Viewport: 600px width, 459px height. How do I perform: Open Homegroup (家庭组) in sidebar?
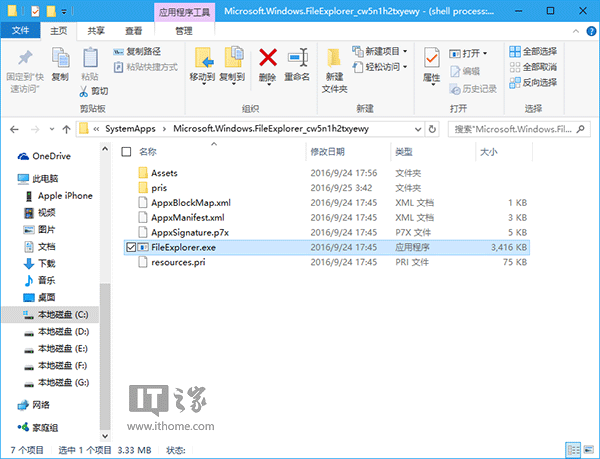click(x=38, y=427)
